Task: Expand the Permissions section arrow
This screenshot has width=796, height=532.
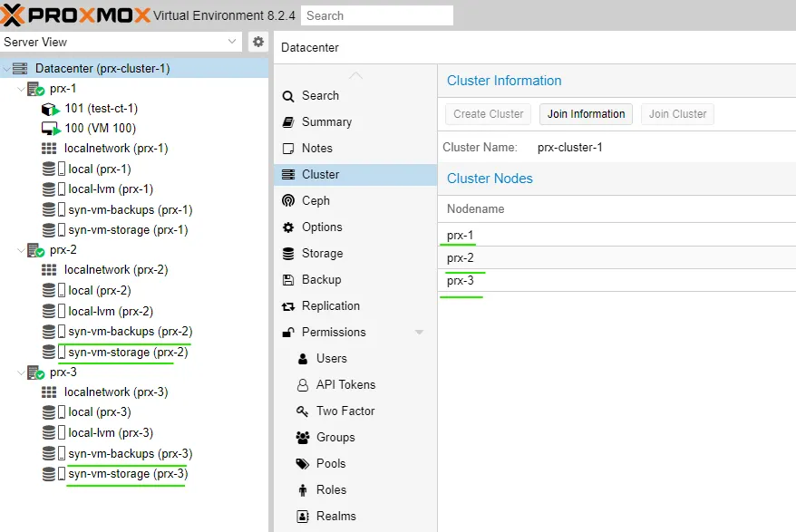Action: tap(418, 332)
